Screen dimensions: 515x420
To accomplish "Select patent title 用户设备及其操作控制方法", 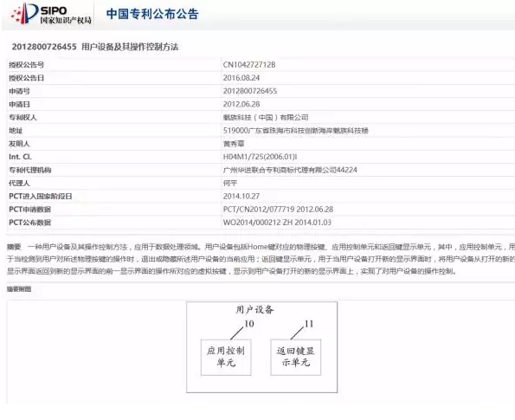I will [130, 47].
